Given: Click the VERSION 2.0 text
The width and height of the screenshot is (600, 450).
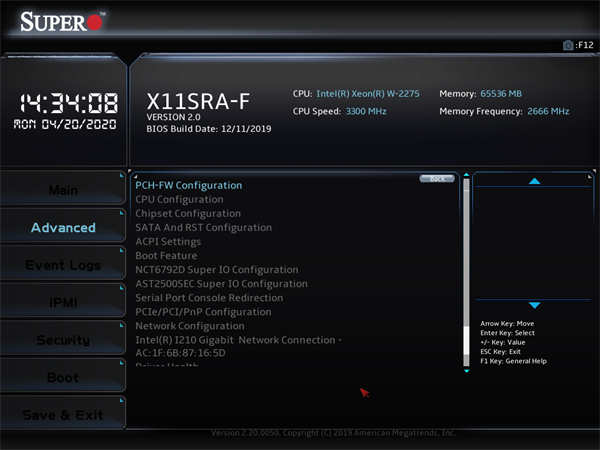Looking at the screenshot, I should [173, 117].
